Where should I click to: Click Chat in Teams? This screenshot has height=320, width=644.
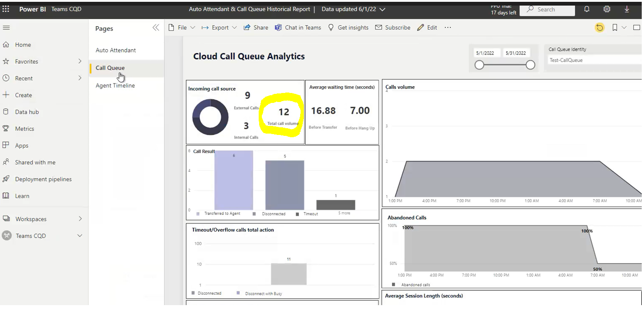(x=298, y=28)
